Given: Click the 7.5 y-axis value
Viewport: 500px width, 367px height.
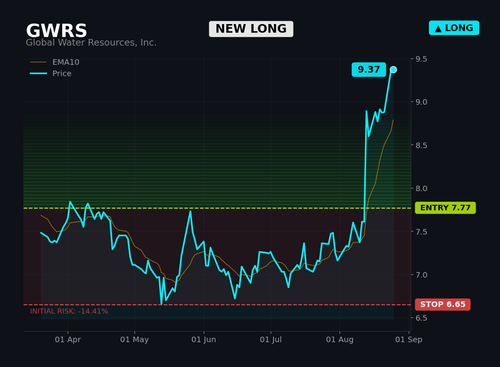Looking at the screenshot, I should 421,232.
